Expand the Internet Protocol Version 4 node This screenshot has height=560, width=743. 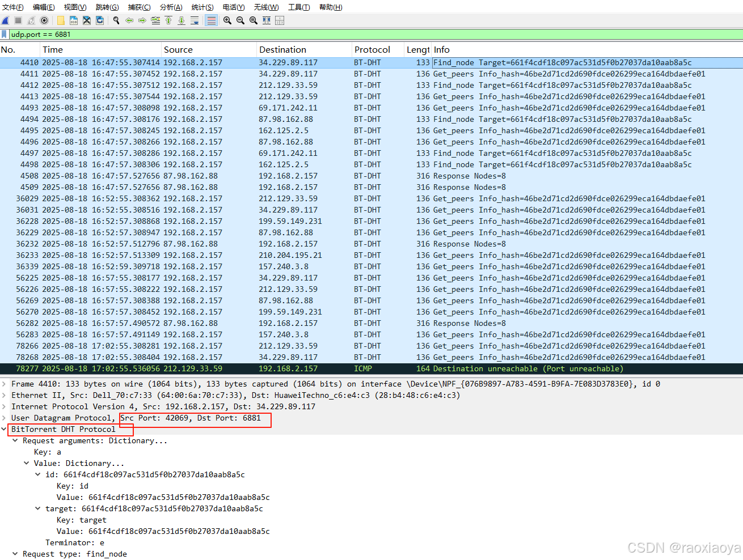click(x=5, y=406)
